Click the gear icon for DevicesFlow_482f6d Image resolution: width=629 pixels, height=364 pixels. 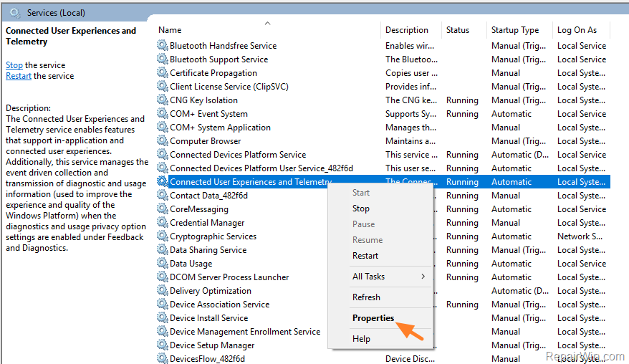tap(163, 359)
